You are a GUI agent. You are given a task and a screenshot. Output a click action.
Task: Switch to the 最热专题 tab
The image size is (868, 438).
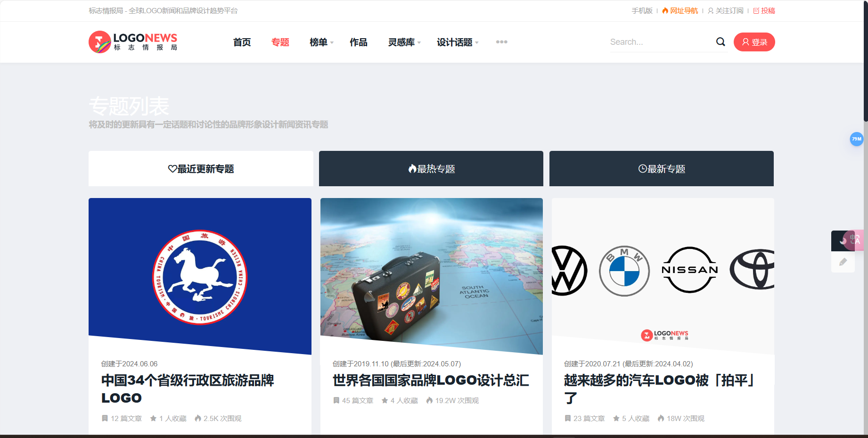[431, 168]
